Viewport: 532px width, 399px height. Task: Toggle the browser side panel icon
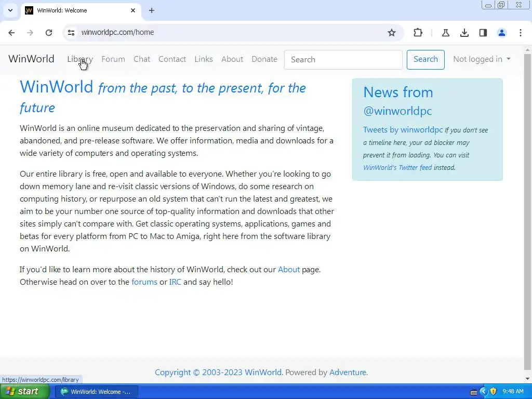point(483,33)
